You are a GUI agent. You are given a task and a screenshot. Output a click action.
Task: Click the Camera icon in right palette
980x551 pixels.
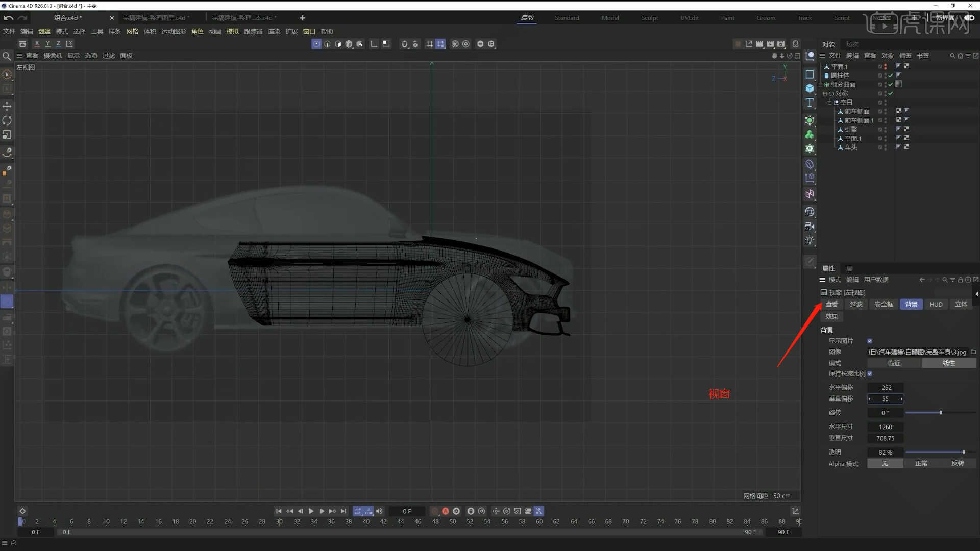click(810, 226)
